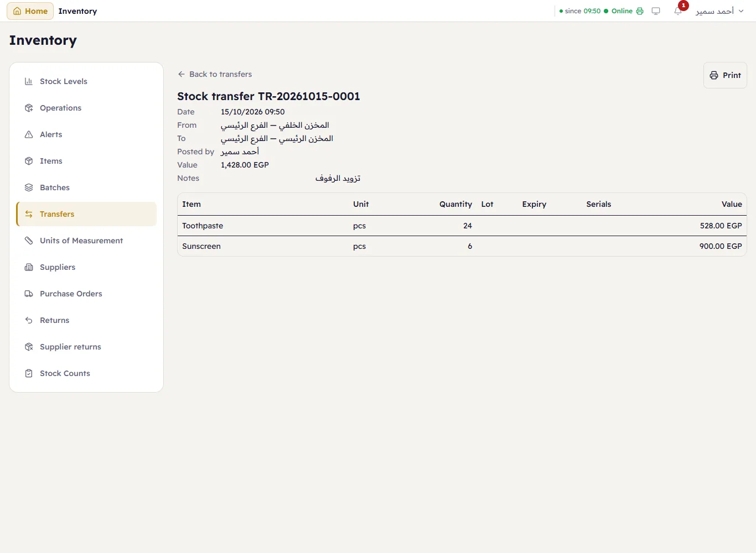Image resolution: width=756 pixels, height=553 pixels.
Task: Print the stock transfer
Action: 725,75
